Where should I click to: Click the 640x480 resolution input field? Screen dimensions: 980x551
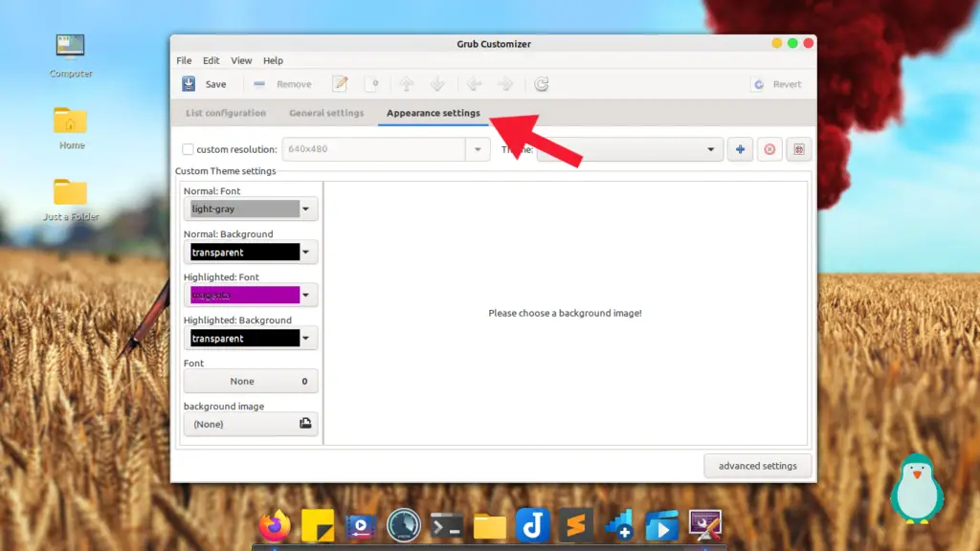point(374,149)
